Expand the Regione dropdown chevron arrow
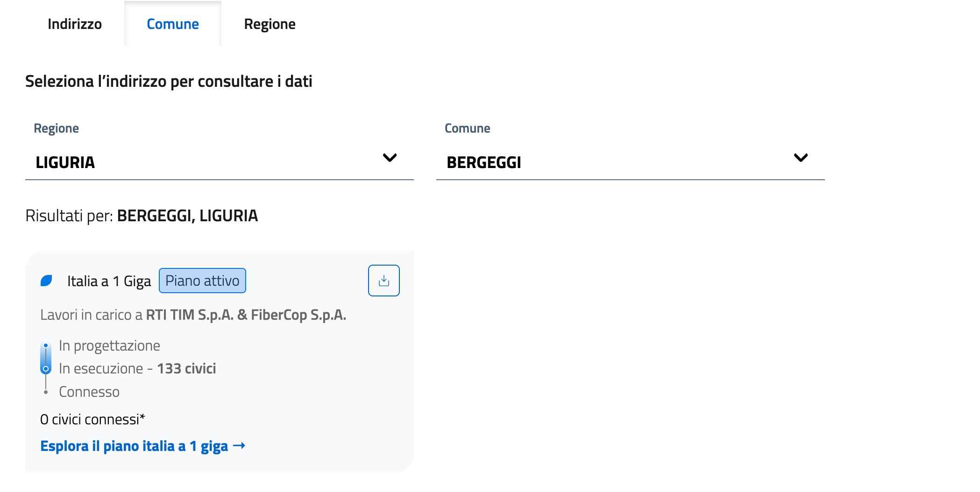Viewport: 980px width, 492px height. pyautogui.click(x=390, y=158)
